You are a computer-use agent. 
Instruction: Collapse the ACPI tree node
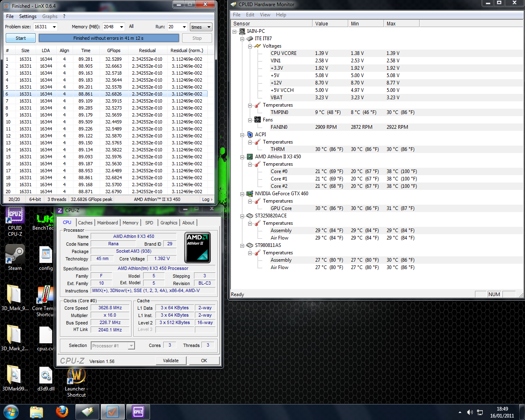(x=242, y=135)
